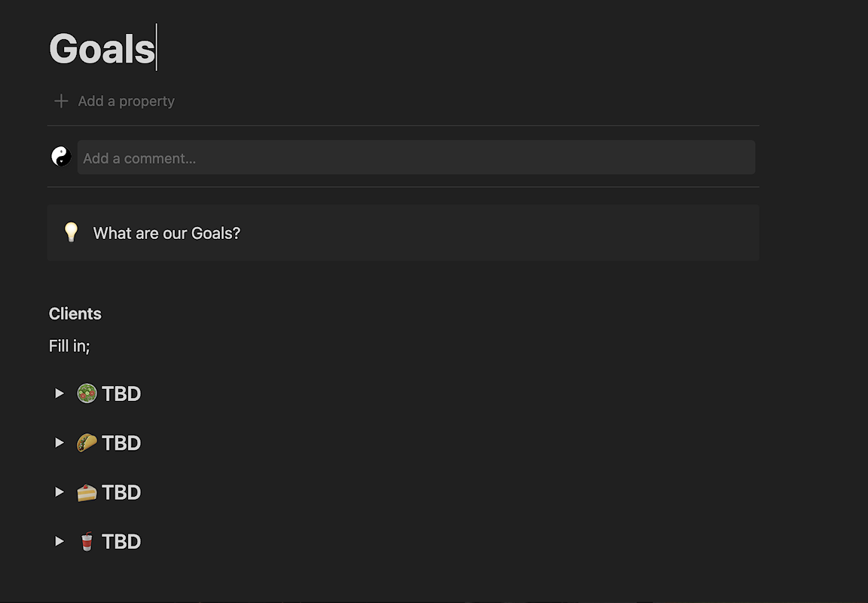Expand the toggle next to the soda cup emoji
Screen dimensions: 868x603
[60, 541]
